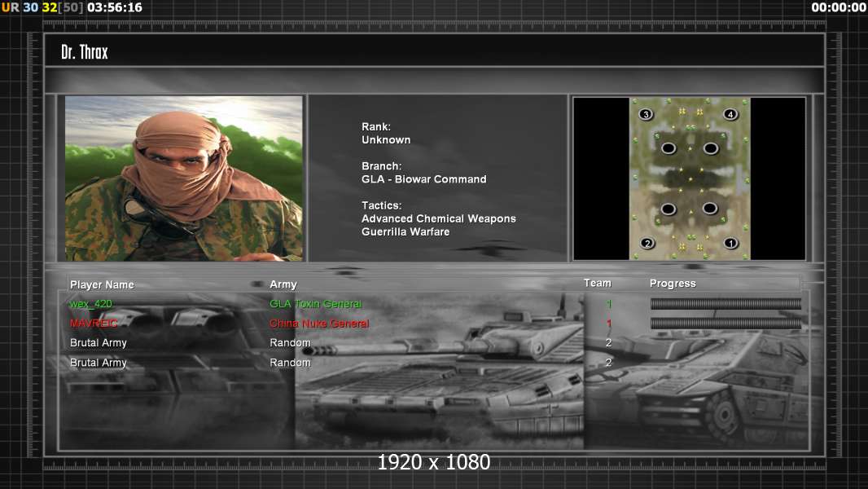Click the 'Branch:' label
Screen dimensions: 868x489
[381, 166]
